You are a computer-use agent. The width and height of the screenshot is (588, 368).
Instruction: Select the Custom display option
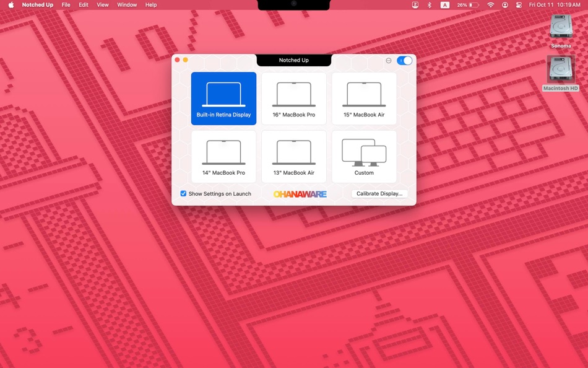click(364, 157)
